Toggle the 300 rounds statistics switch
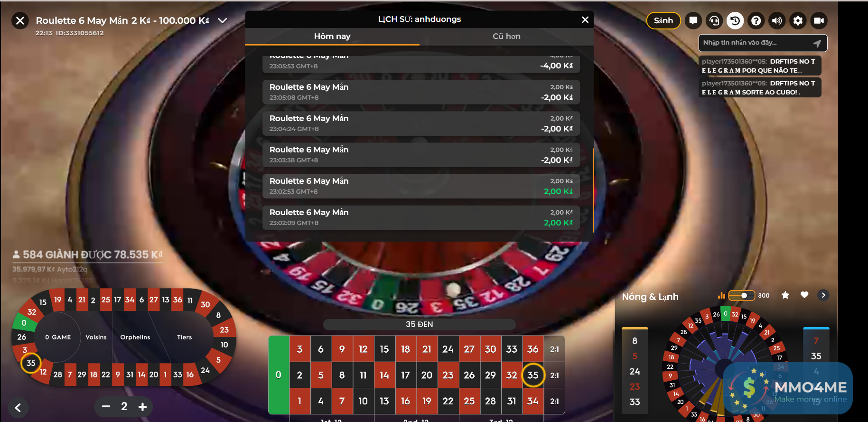Image resolution: width=868 pixels, height=422 pixels. (x=741, y=295)
